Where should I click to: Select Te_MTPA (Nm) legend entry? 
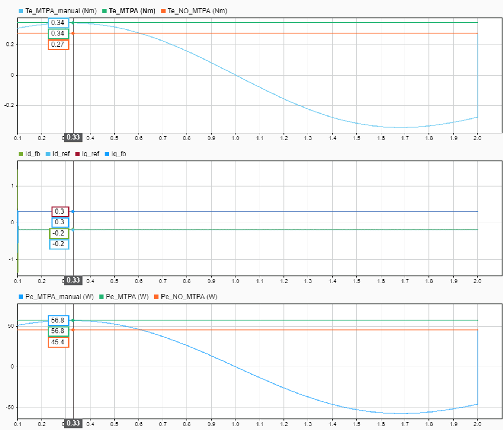click(x=129, y=11)
